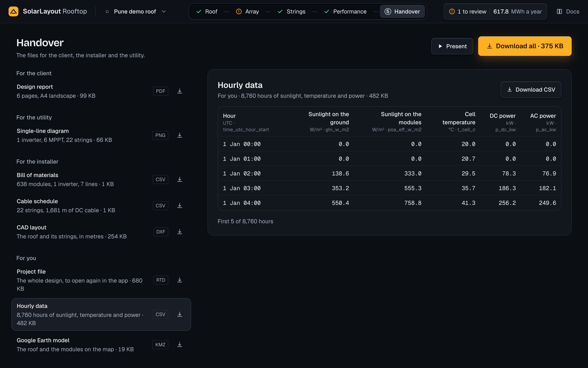Open the Docs book icon
588x368 pixels.
pos(559,11)
